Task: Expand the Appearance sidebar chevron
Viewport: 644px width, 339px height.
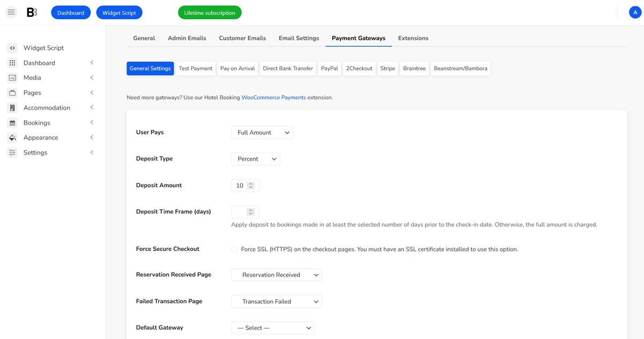Action: [92, 138]
